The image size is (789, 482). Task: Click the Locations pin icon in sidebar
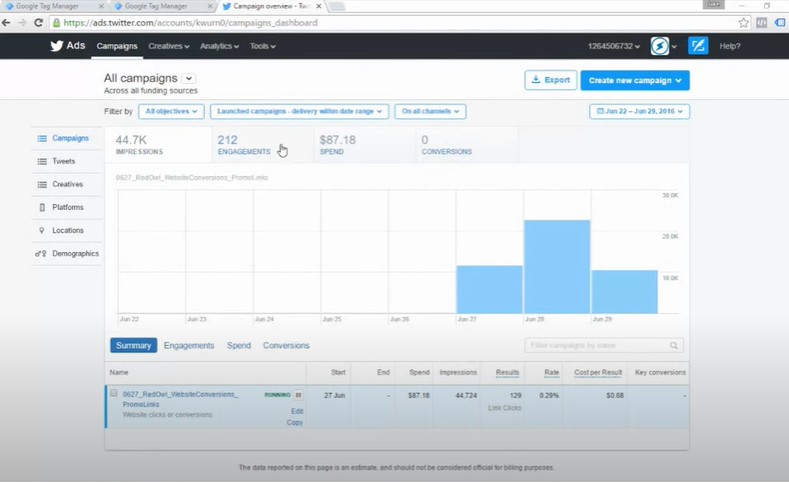click(x=42, y=230)
